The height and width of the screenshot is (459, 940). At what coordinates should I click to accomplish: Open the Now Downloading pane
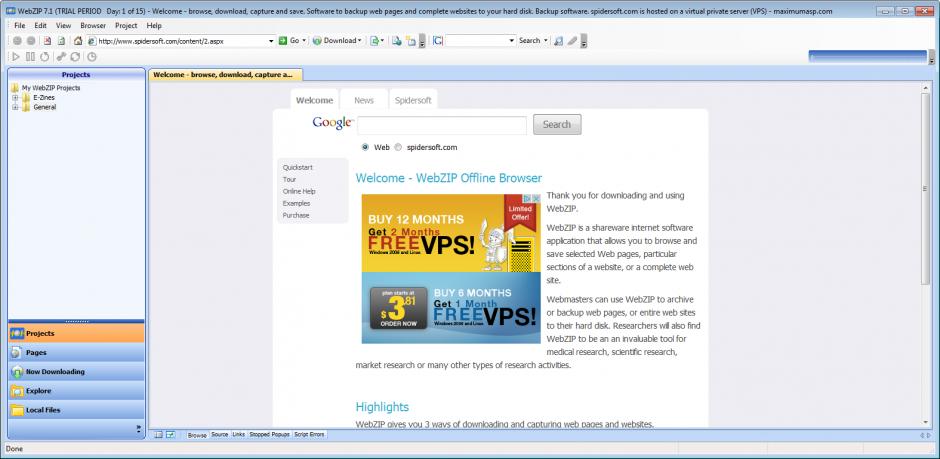click(76, 372)
